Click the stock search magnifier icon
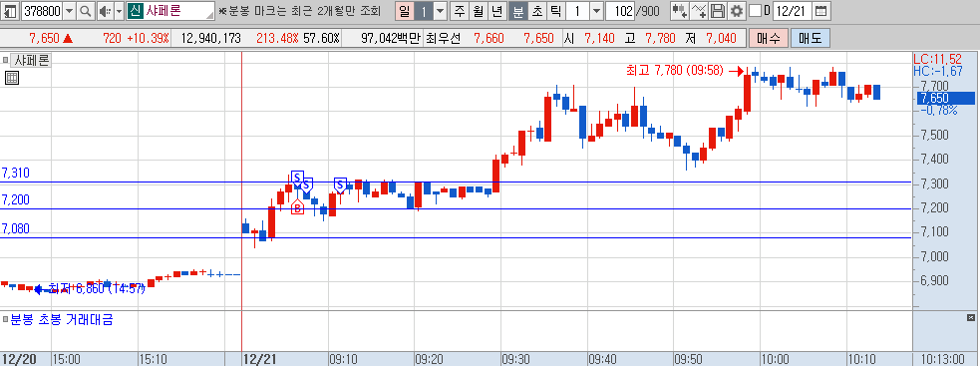Viewport: 980px width, 366px height. coord(86,11)
